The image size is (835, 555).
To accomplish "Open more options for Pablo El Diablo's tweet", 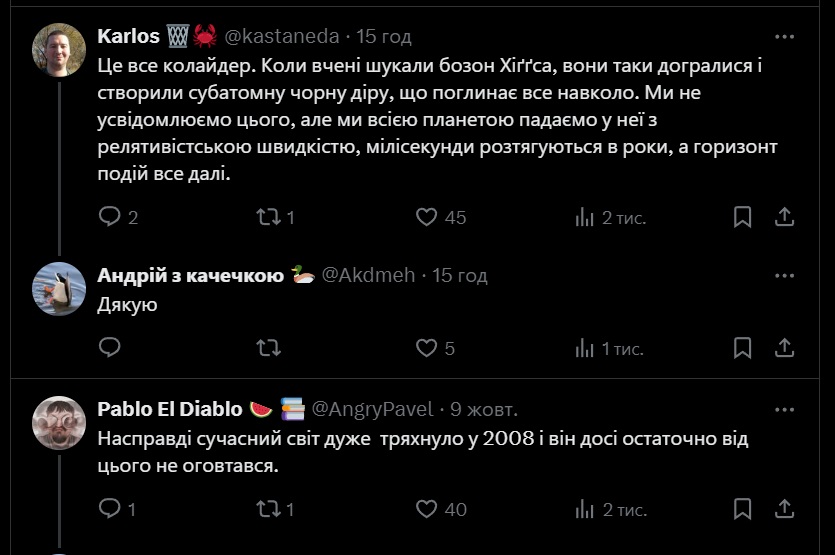I will coord(786,408).
